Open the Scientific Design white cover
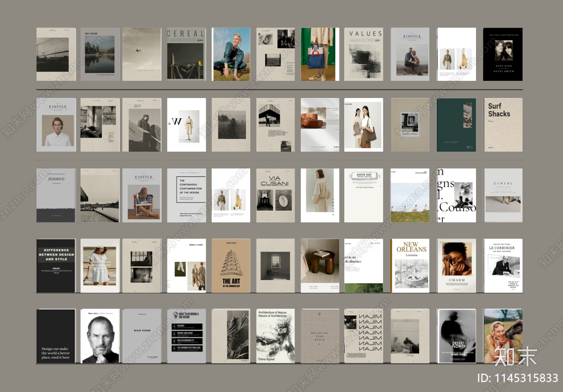The image size is (563, 392). [x=364, y=195]
